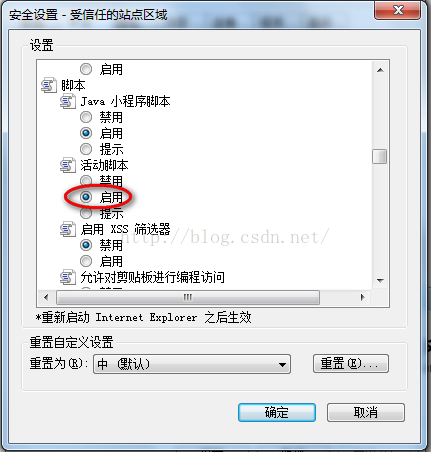The height and width of the screenshot is (452, 431).
Task: Click the horizontal scroll right arrow
Action: click(363, 297)
